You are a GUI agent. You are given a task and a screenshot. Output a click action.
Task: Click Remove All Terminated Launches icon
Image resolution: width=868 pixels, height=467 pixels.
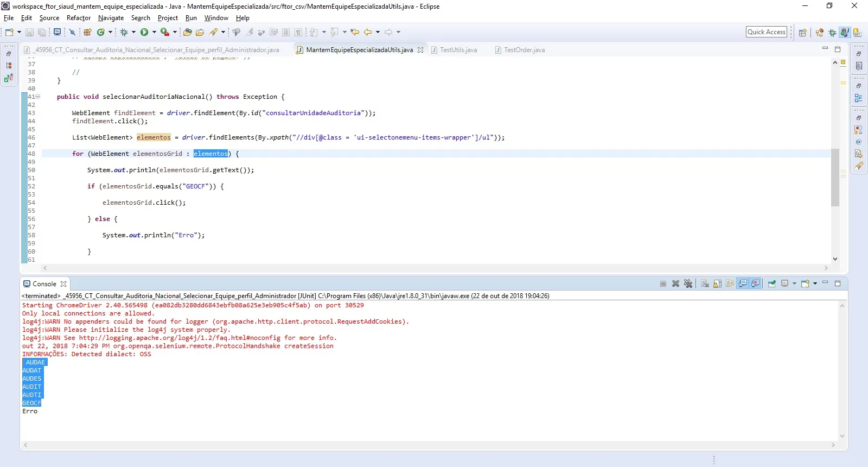coord(688,283)
